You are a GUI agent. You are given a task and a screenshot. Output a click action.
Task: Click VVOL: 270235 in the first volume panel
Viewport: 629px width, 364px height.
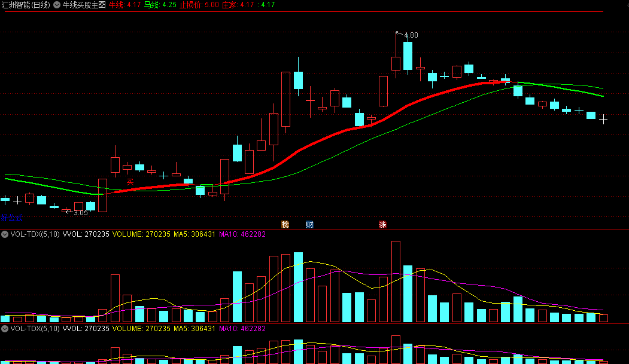tap(86, 234)
